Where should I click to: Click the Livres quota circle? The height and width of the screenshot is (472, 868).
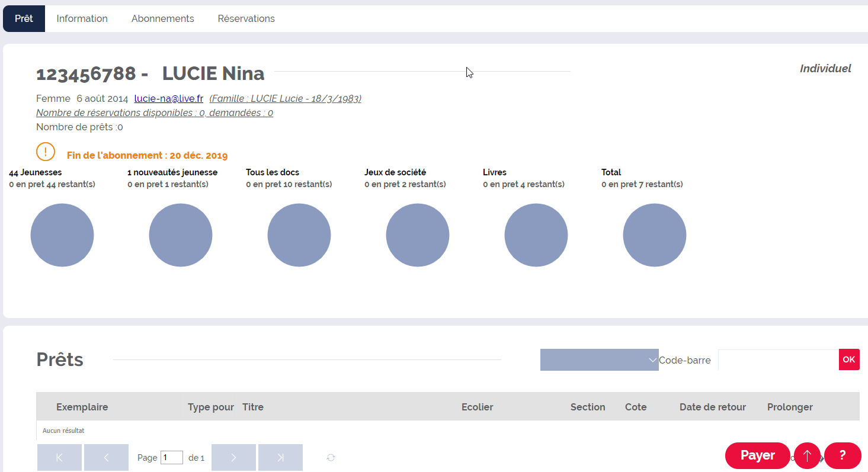536,235
